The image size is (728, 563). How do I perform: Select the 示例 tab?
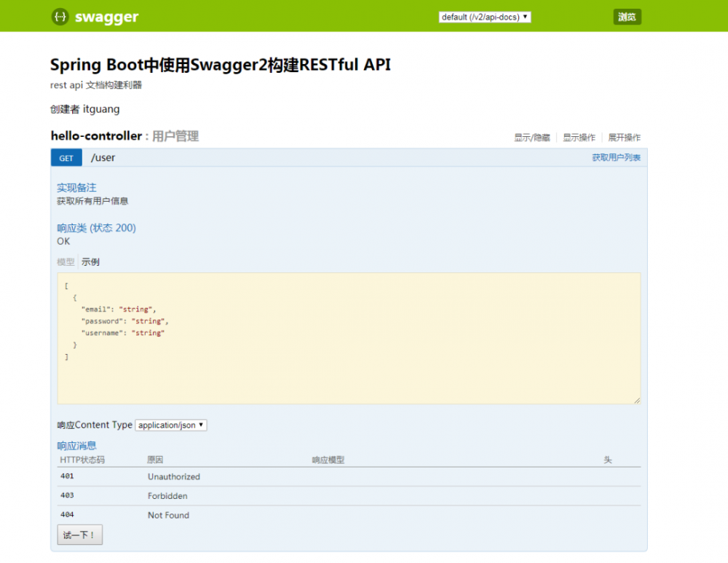tap(90, 261)
